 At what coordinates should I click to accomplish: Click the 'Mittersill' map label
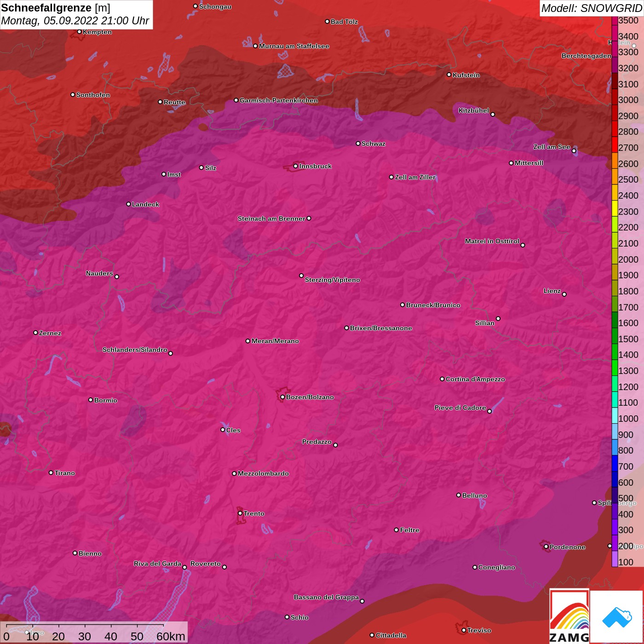529,163
